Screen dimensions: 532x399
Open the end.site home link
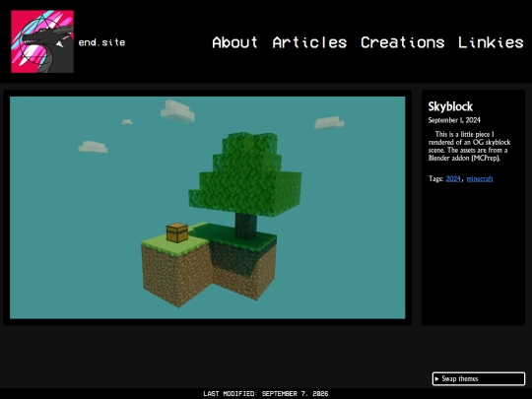point(101,42)
